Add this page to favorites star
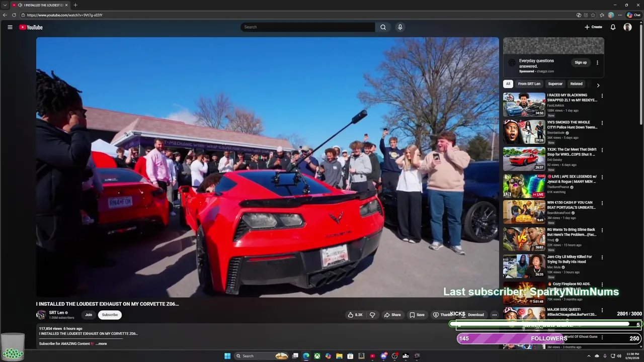 593,15
